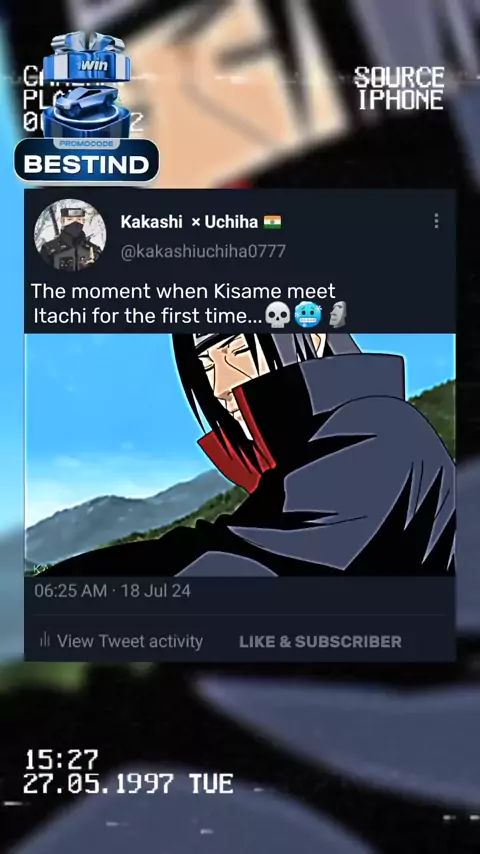
Task: Click the cold face emoji
Action: coord(308,315)
